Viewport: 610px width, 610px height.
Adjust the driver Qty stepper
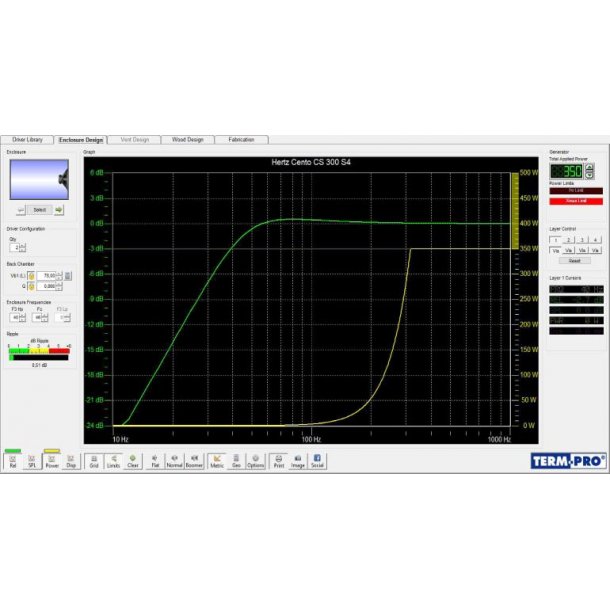point(22,247)
